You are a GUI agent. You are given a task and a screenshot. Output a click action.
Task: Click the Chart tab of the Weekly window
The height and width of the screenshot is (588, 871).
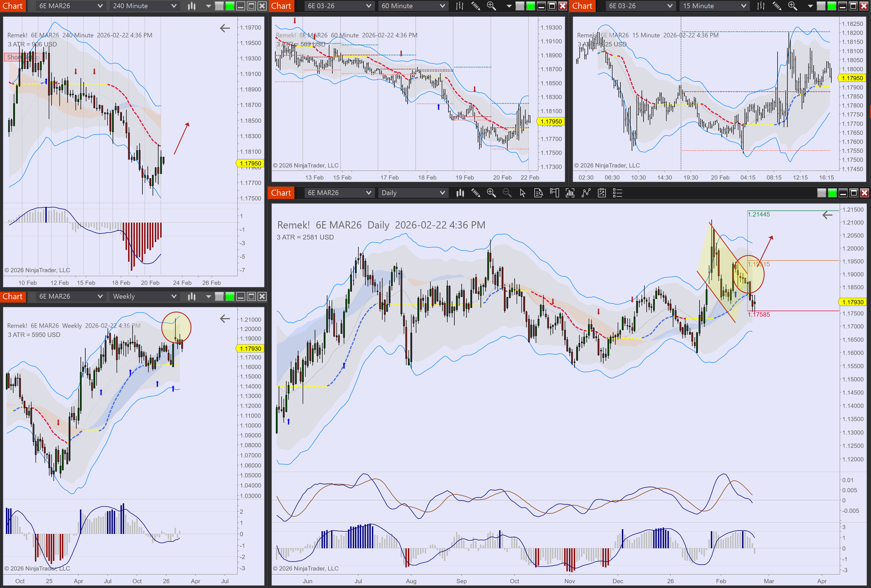(x=13, y=297)
